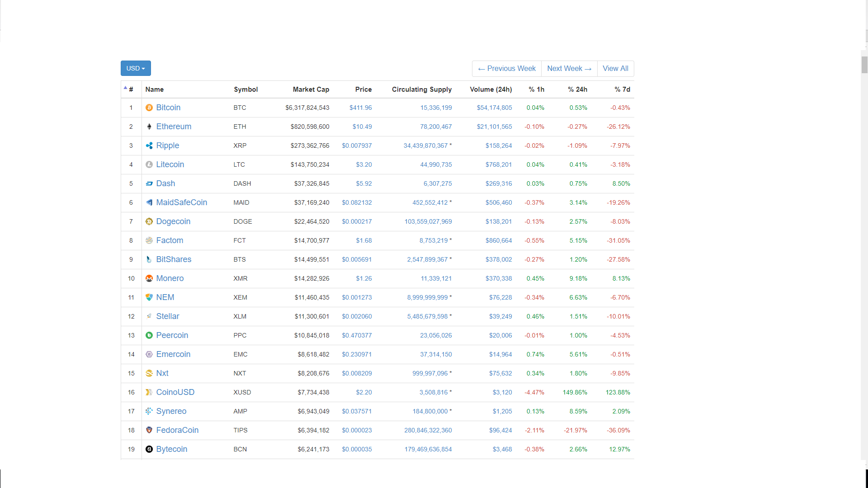
Task: Open the FedoraCoin name link
Action: click(x=177, y=430)
